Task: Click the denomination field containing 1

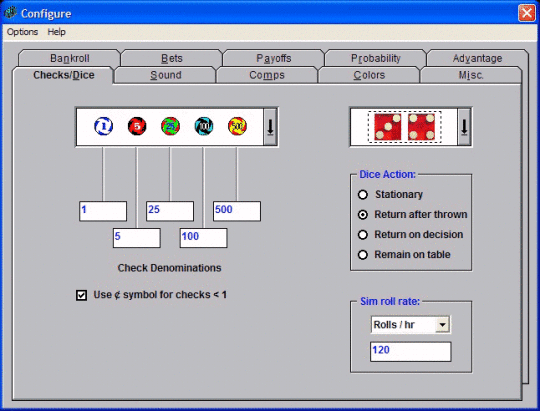Action: tap(103, 211)
